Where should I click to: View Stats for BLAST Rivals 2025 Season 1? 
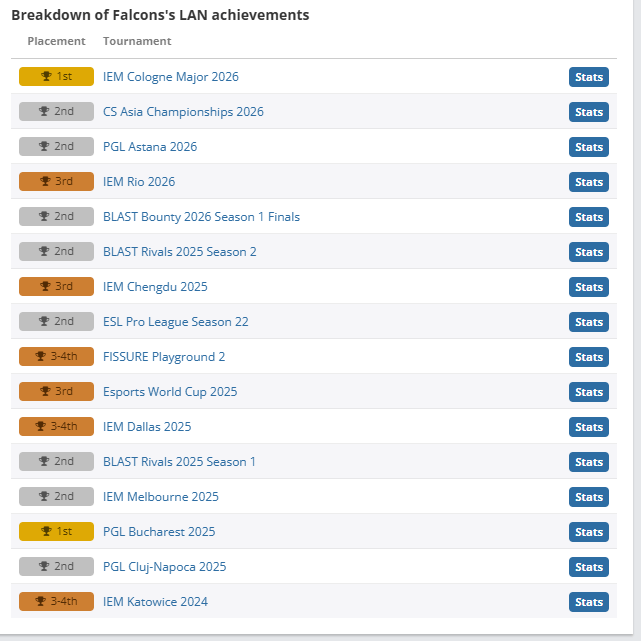coord(589,462)
